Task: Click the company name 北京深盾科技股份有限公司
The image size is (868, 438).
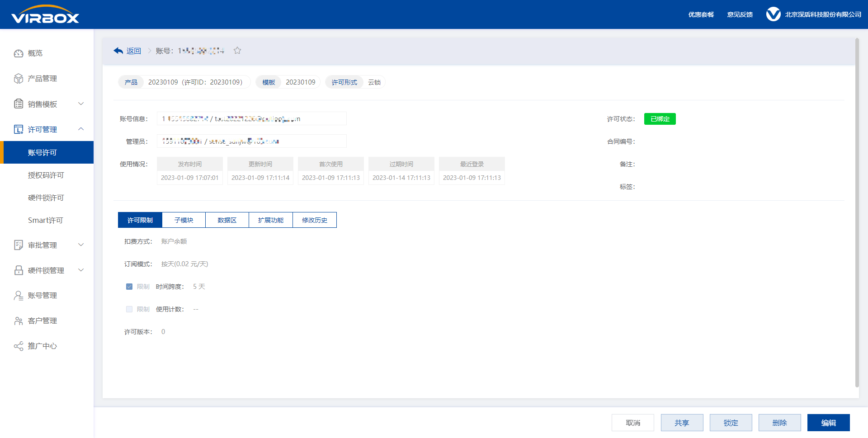Action: (x=823, y=14)
